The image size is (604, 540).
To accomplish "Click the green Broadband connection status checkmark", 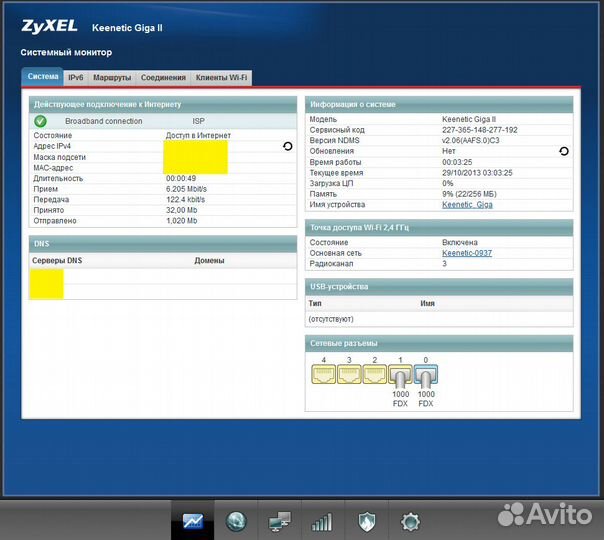I will pyautogui.click(x=41, y=121).
